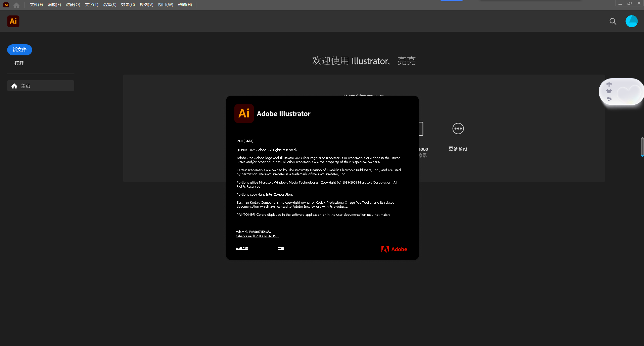Click the Ai logo in the home screen header
This screenshot has height=346, width=644.
[13, 21]
